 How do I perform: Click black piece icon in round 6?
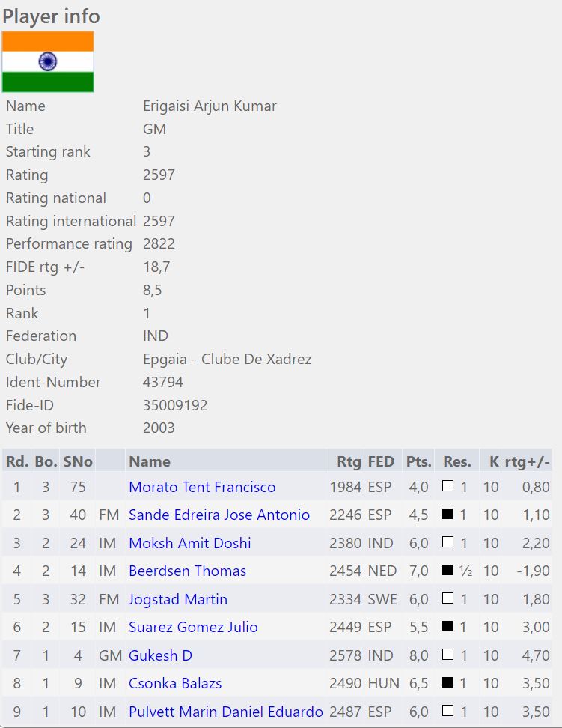click(x=448, y=627)
